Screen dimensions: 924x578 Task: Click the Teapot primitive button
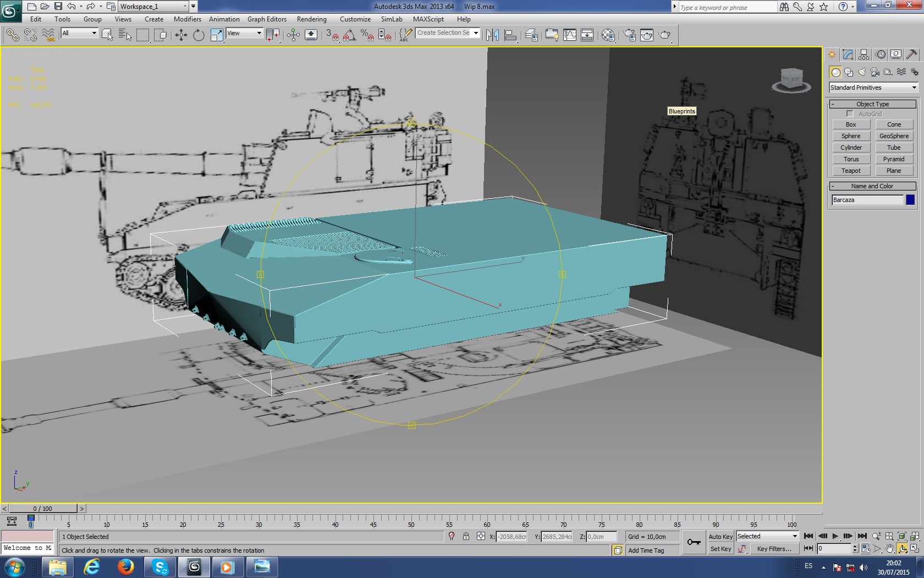click(851, 171)
